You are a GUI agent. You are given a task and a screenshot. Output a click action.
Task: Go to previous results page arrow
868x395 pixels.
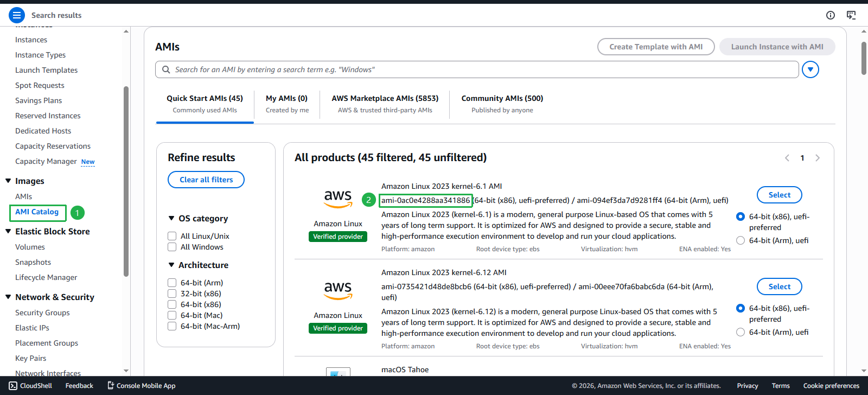click(x=787, y=158)
